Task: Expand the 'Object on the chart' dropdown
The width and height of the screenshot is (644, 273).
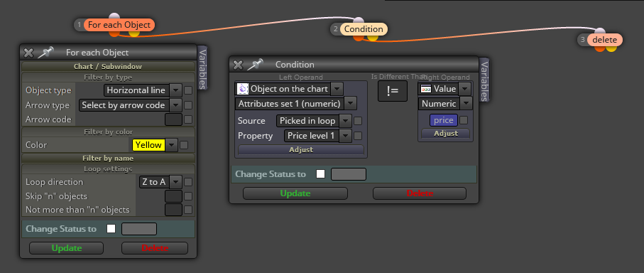Action: [x=337, y=89]
